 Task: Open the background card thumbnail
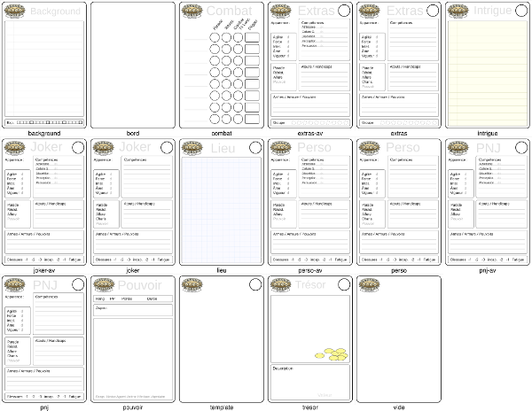click(x=44, y=65)
